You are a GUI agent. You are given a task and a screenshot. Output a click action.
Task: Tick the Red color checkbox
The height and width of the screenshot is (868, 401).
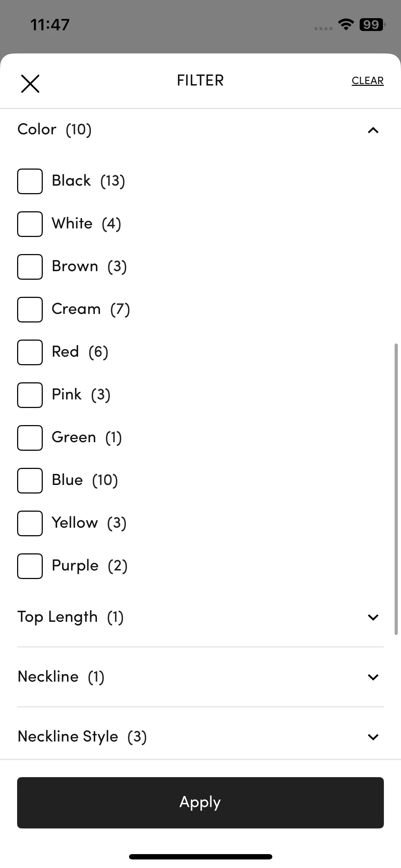point(30,352)
